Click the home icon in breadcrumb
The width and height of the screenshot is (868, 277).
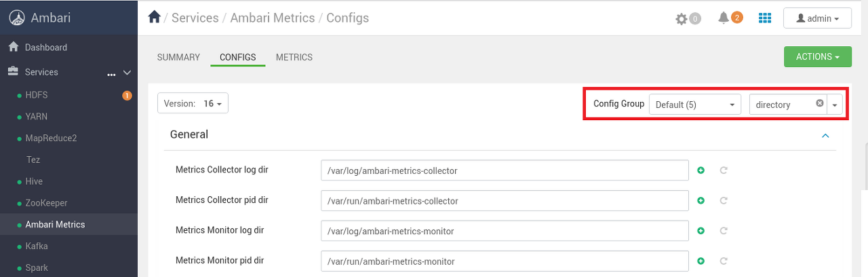[154, 18]
